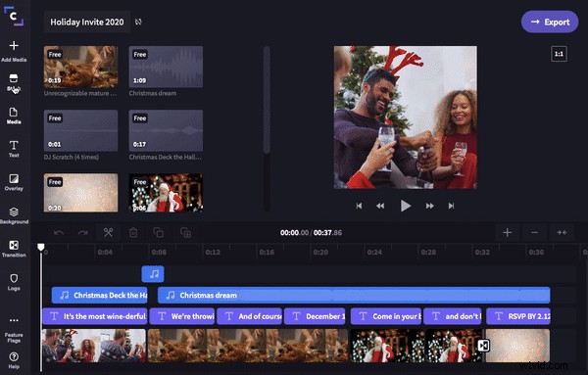Click the Clipchamp logo icon
The image size is (588, 375).
pyautogui.click(x=14, y=17)
